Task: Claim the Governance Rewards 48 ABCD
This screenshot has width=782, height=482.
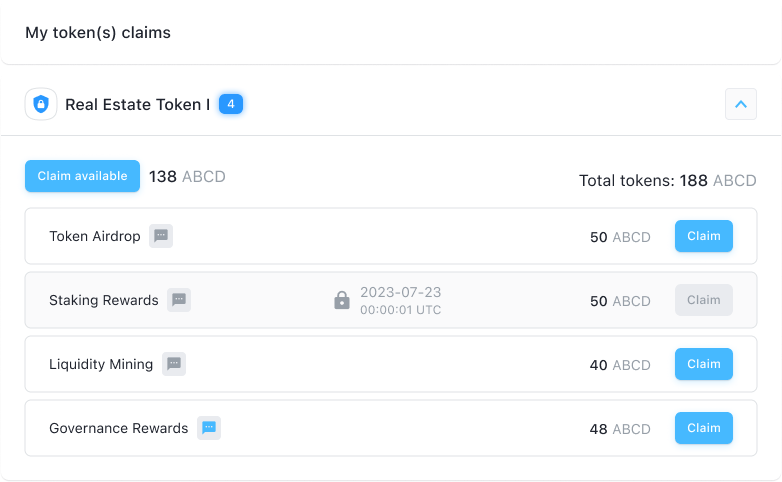Action: pyautogui.click(x=704, y=428)
